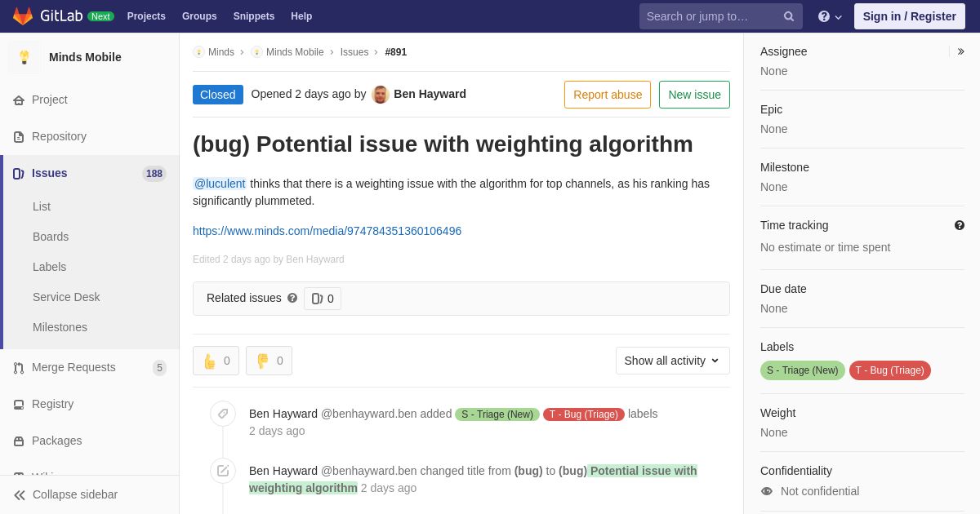Click the Project home icon in sidebar
This screenshot has height=514, width=980.
pyautogui.click(x=19, y=100)
